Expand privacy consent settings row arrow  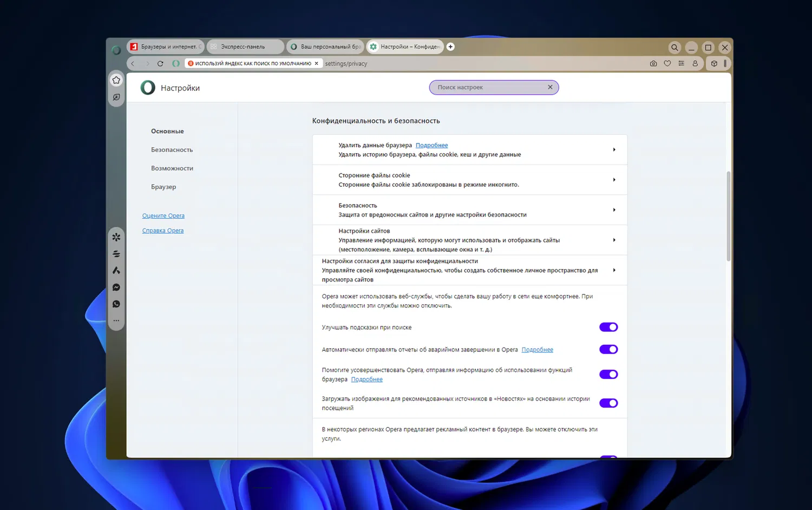click(614, 270)
